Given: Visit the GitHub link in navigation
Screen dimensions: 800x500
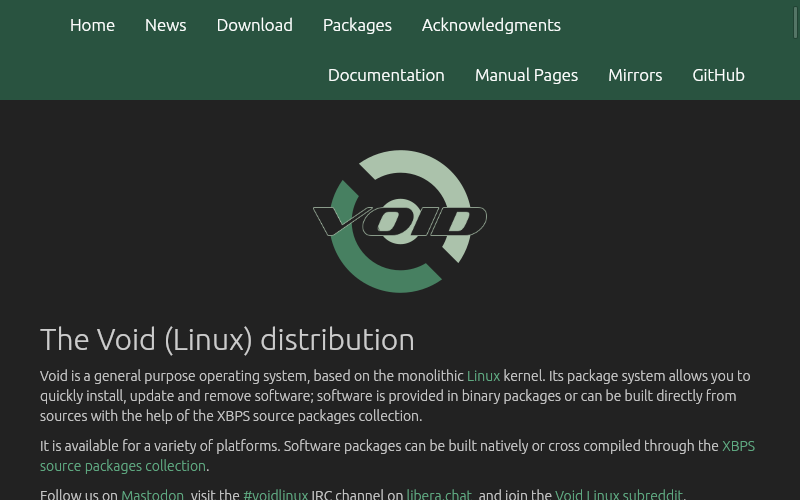Looking at the screenshot, I should (718, 75).
